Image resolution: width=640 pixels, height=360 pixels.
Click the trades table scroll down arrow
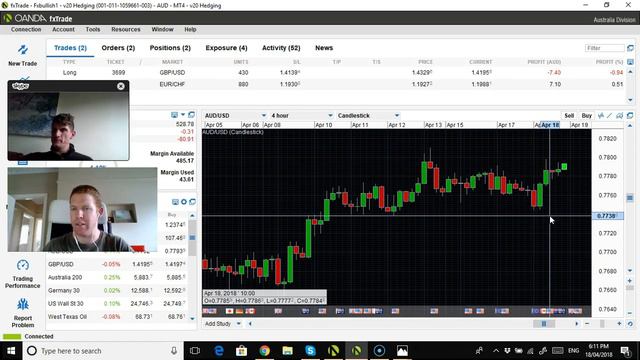[x=630, y=100]
